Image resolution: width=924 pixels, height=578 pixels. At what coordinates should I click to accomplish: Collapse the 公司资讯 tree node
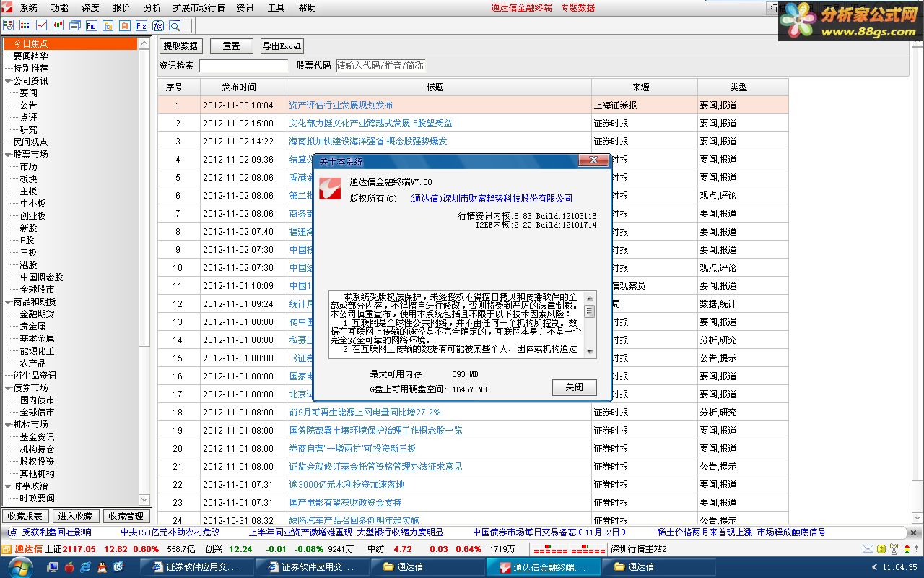[x=8, y=81]
